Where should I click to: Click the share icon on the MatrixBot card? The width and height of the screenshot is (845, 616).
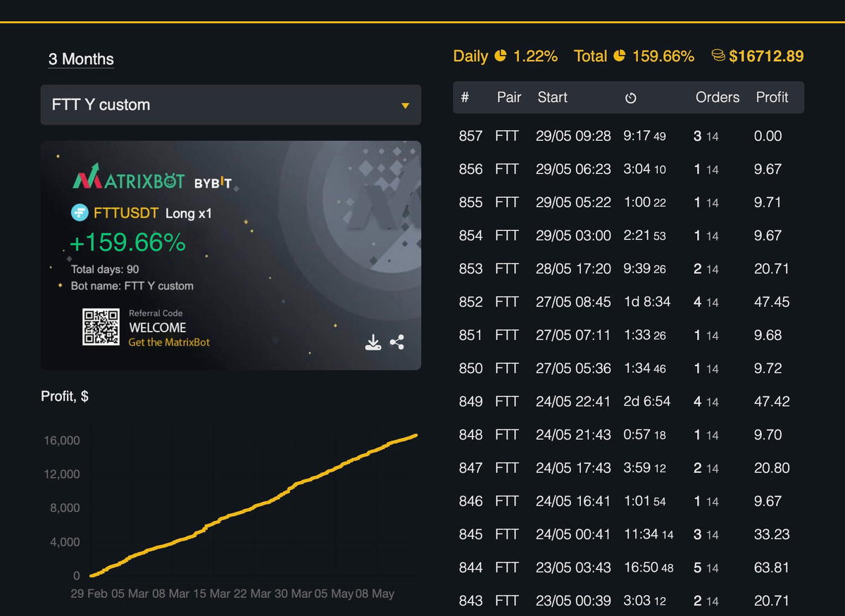397,343
